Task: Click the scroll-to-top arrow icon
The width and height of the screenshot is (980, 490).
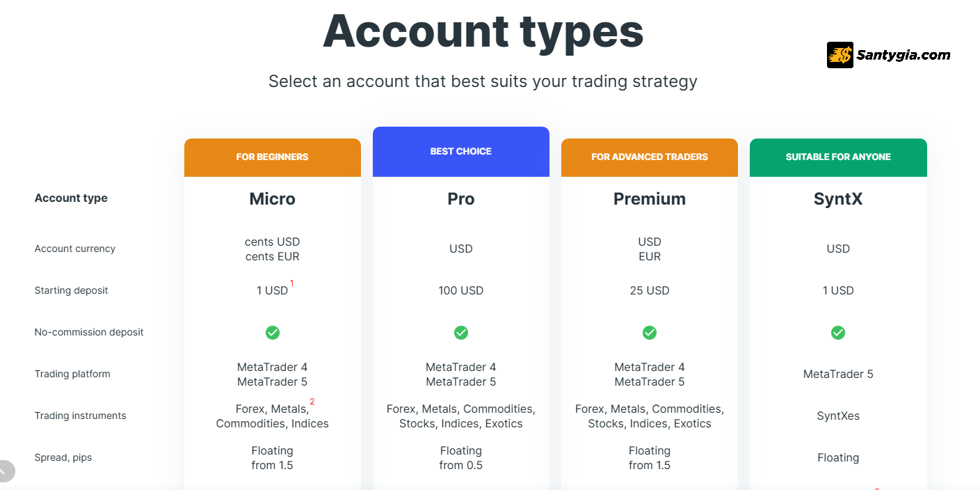Action: tap(6, 471)
